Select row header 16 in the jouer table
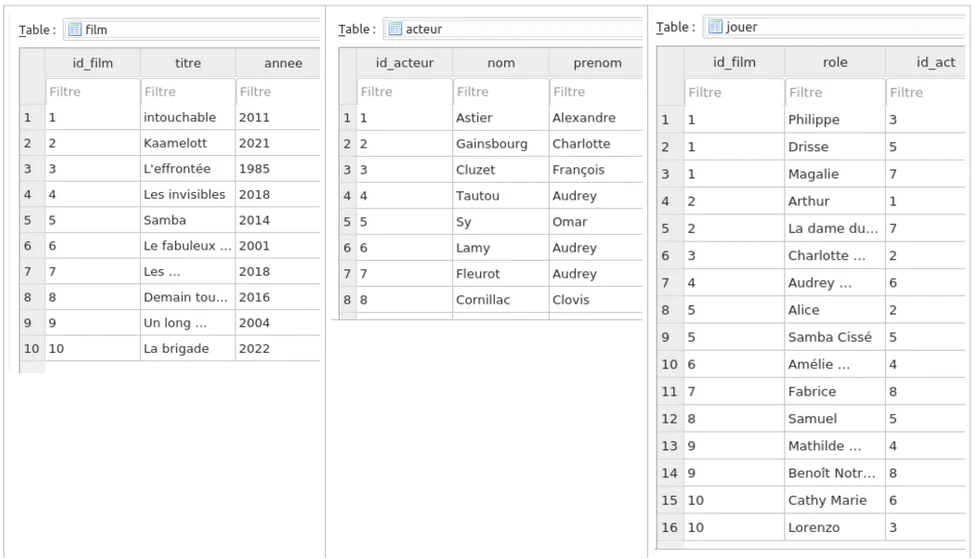The height and width of the screenshot is (559, 976). click(669, 528)
